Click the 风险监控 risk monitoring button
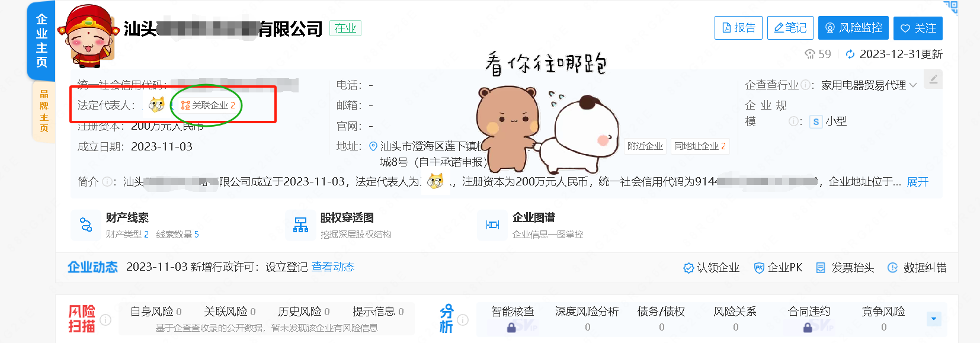The image size is (980, 343). [x=853, y=28]
